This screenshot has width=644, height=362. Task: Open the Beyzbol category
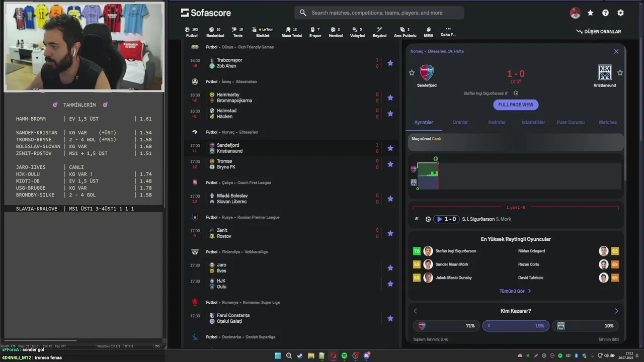379,32
